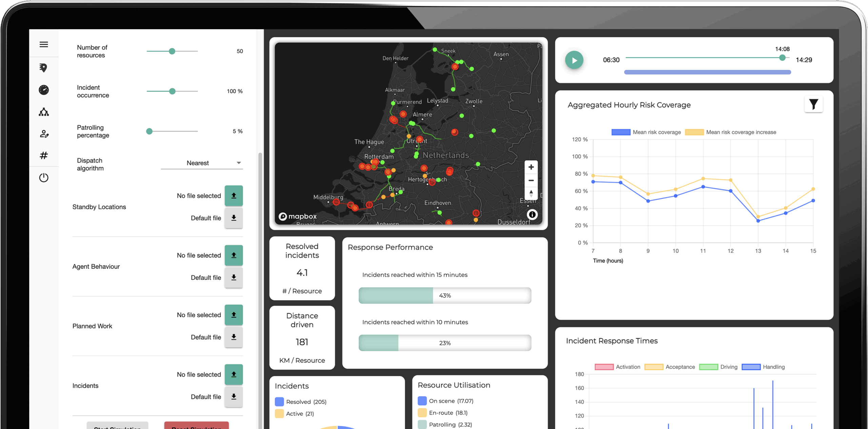The image size is (868, 429).
Task: Open the speedometer dashboard sidebar icon
Action: 44,90
